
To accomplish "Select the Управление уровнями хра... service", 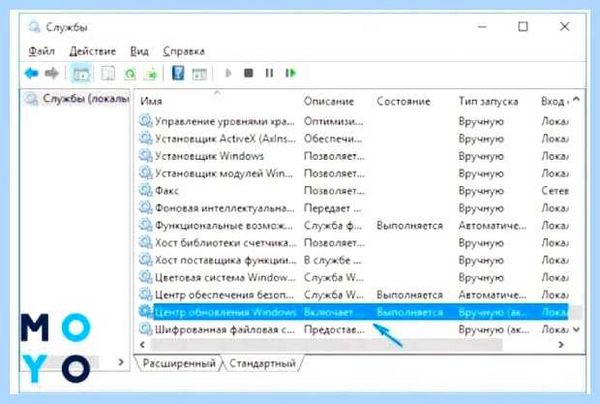I will pyautogui.click(x=225, y=121).
